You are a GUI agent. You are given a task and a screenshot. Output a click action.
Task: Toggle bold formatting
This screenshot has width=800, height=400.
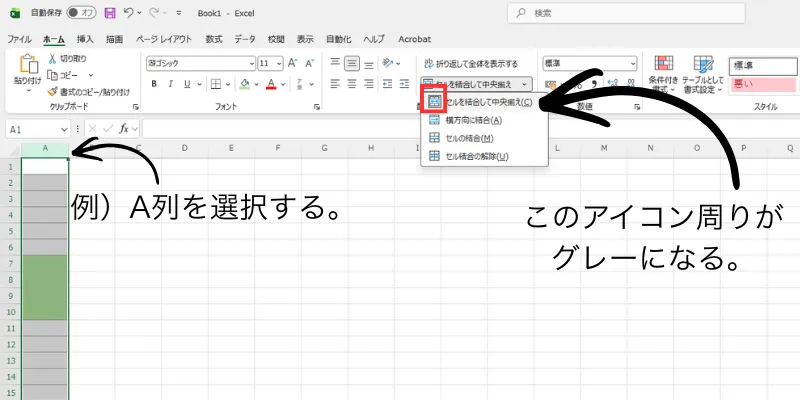pyautogui.click(x=154, y=84)
